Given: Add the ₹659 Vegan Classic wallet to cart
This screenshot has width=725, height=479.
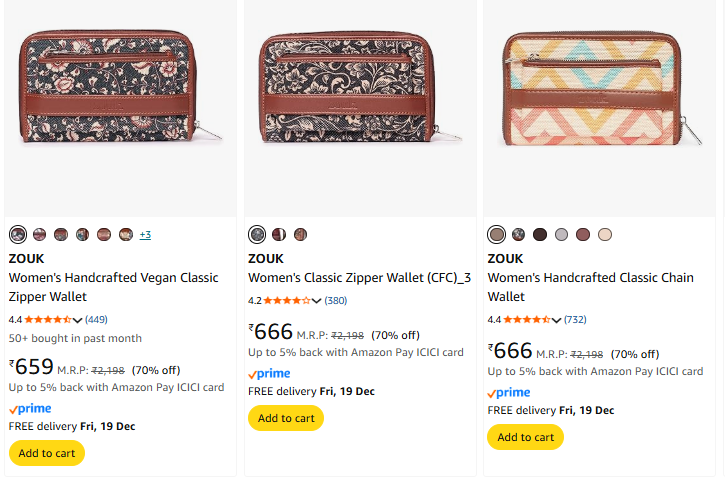Looking at the screenshot, I should click(x=47, y=453).
